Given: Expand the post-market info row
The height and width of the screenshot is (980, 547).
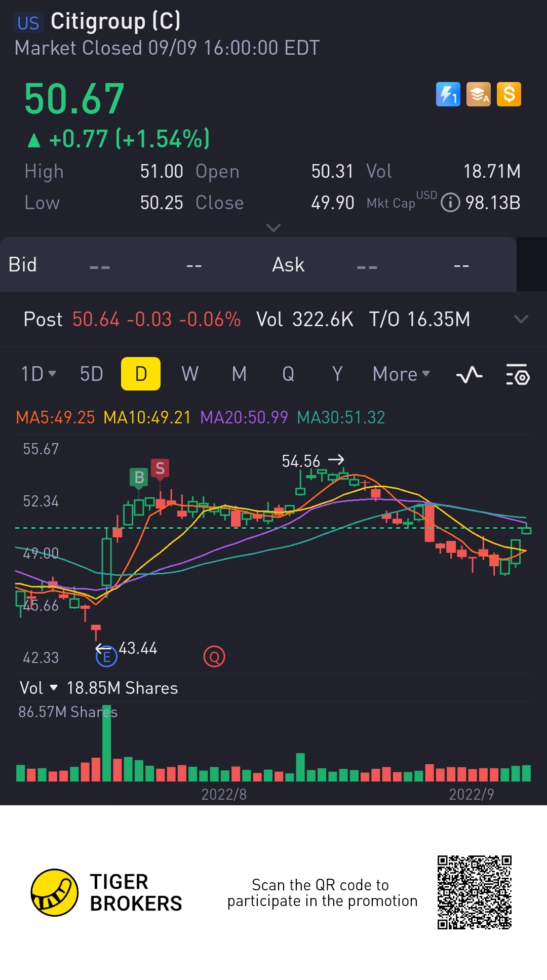Looking at the screenshot, I should 521,319.
